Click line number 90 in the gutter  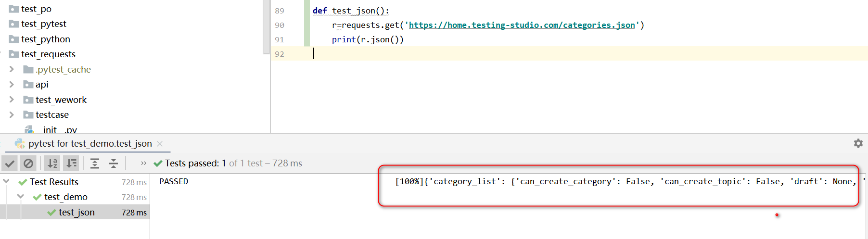tap(280, 25)
